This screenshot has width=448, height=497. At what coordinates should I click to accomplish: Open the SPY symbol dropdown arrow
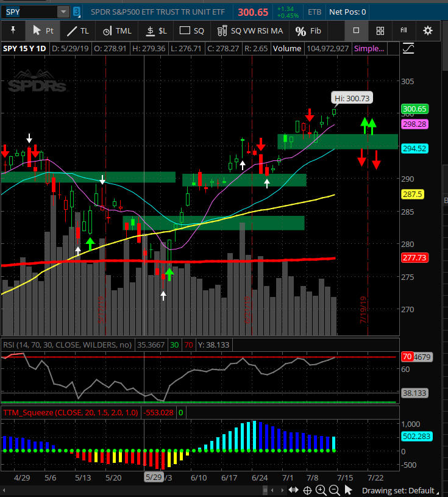pos(63,12)
